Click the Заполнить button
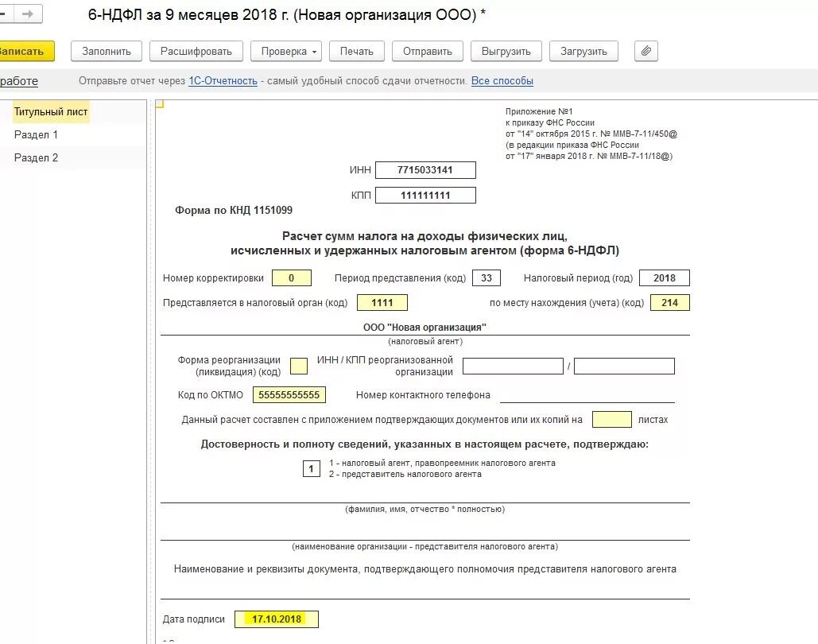 (107, 51)
